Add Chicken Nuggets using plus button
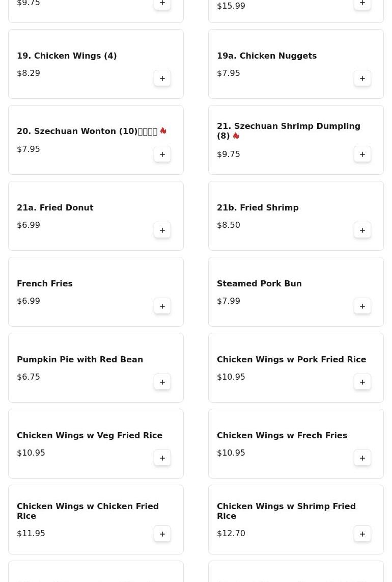The width and height of the screenshot is (392, 582). (362, 78)
